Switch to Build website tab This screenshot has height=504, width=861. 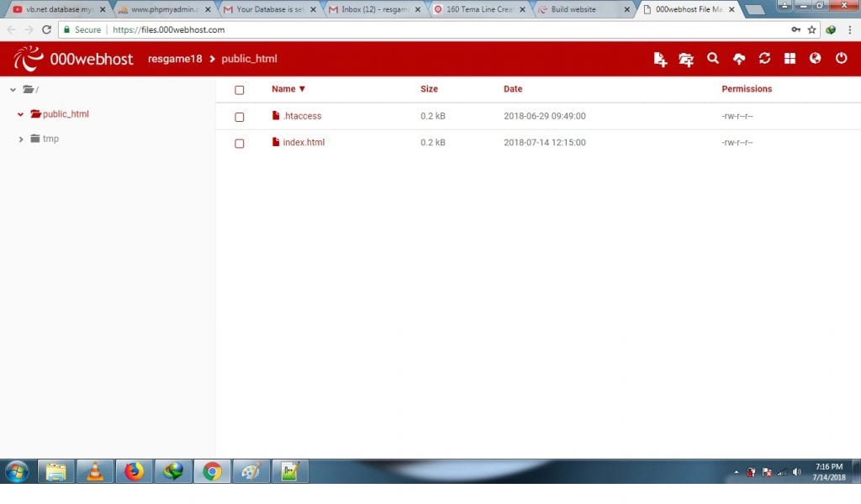click(x=584, y=9)
